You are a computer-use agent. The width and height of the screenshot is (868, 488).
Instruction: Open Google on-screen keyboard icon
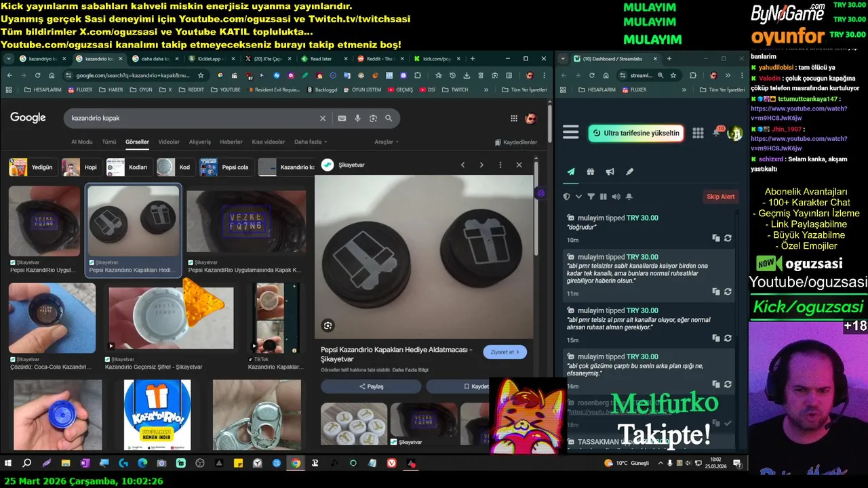(x=342, y=118)
